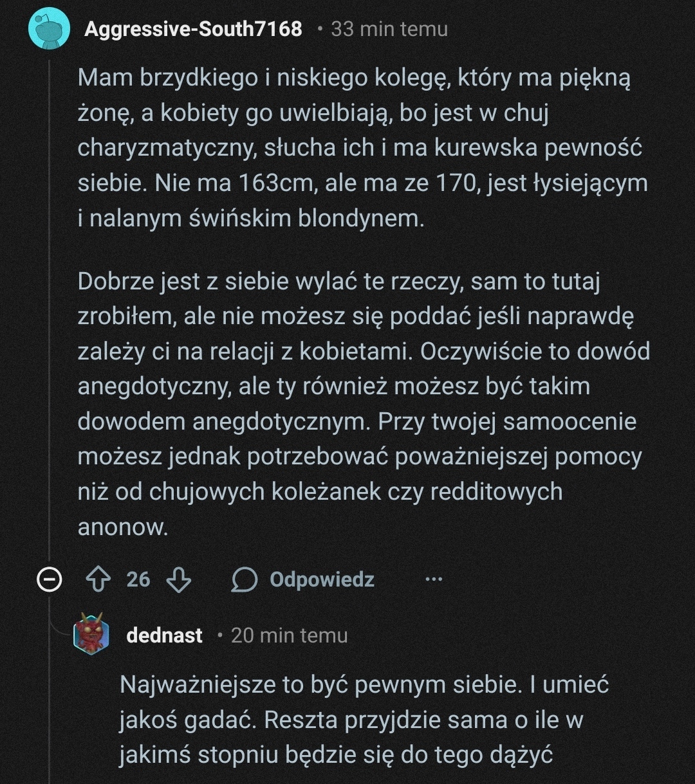Click the word "anonow." ending the comment
This screenshot has height=784, width=695.
click(122, 527)
